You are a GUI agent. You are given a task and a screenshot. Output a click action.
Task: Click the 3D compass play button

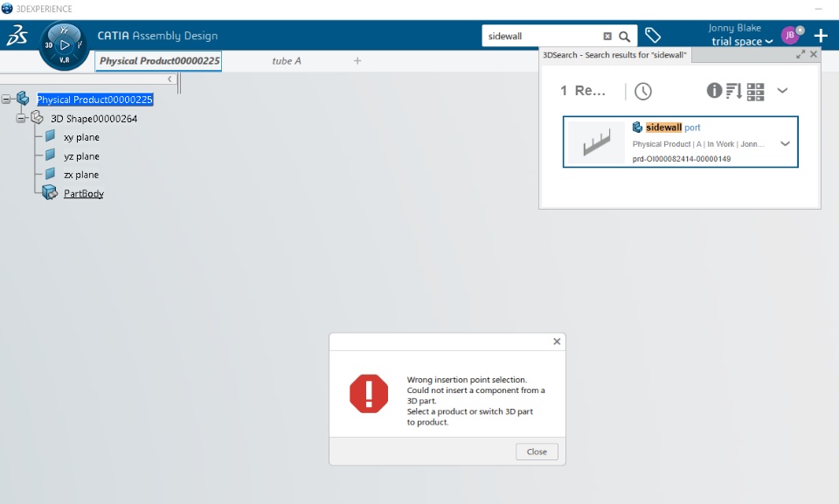click(x=64, y=45)
